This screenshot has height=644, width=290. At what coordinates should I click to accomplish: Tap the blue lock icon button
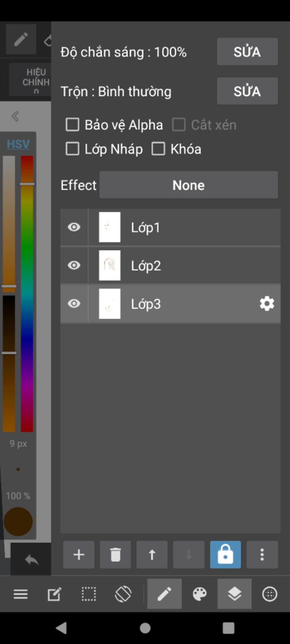pos(225,555)
